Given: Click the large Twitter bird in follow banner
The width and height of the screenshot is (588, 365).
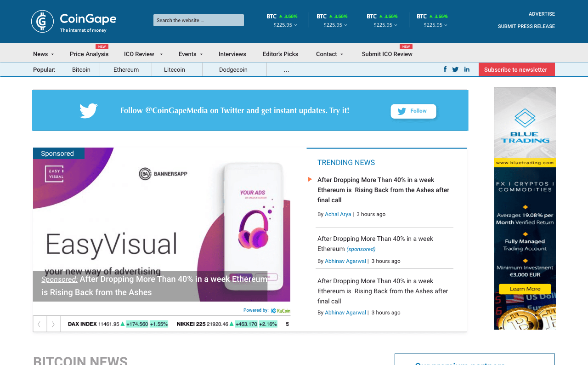Looking at the screenshot, I should [89, 111].
